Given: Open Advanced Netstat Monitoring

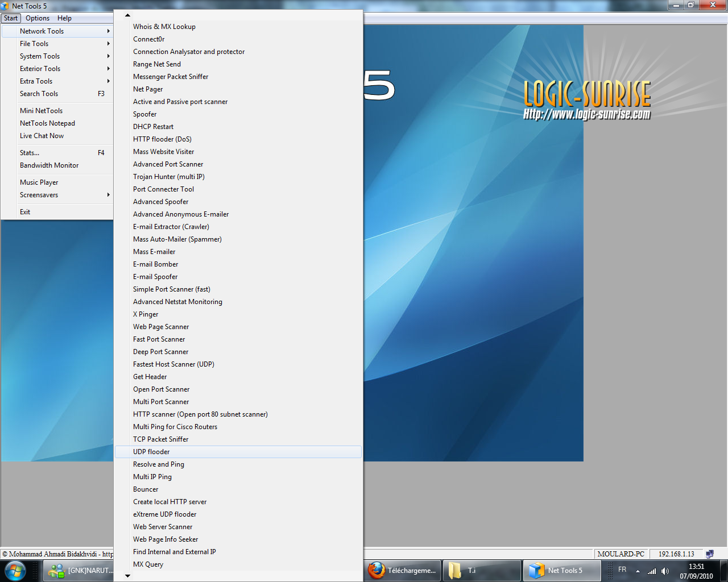Looking at the screenshot, I should coord(238,302).
